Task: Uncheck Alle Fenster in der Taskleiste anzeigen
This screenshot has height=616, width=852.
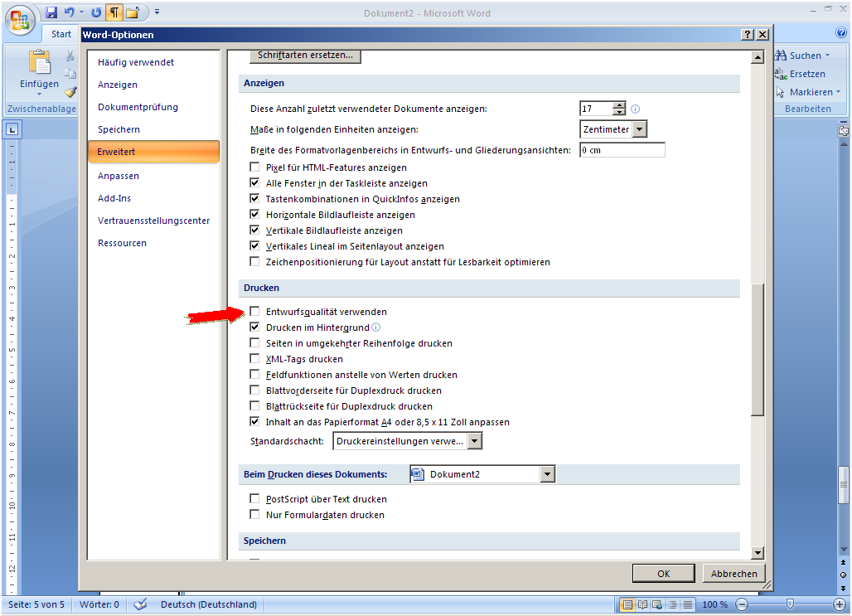Action: click(254, 183)
